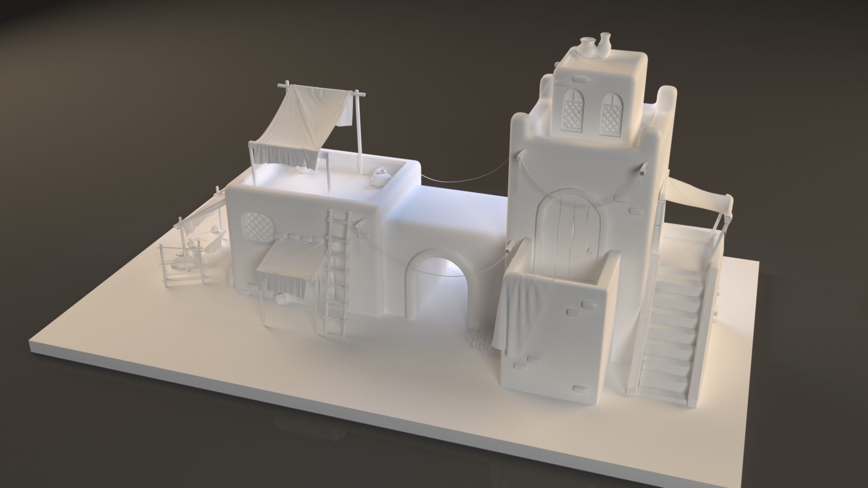The width and height of the screenshot is (868, 488).
Task: Select the arched wooden door on the tower
Action: [570, 235]
